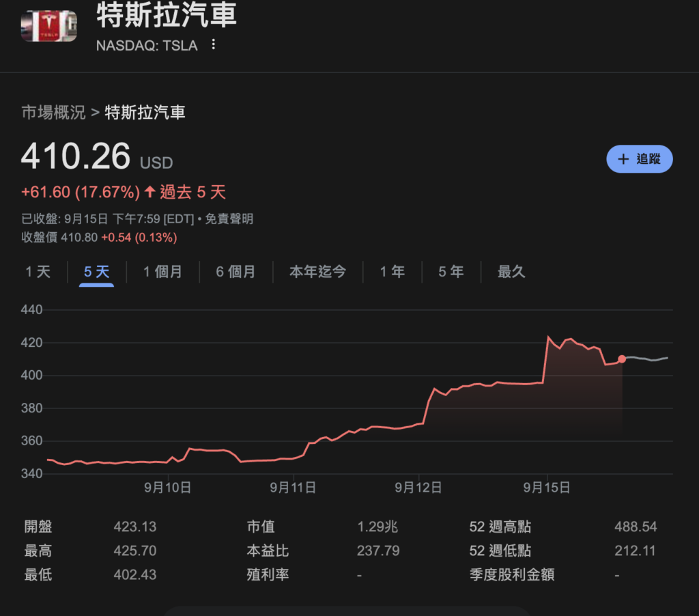
Task: Click the 特斯拉汽車 page title
Action: coord(167,16)
